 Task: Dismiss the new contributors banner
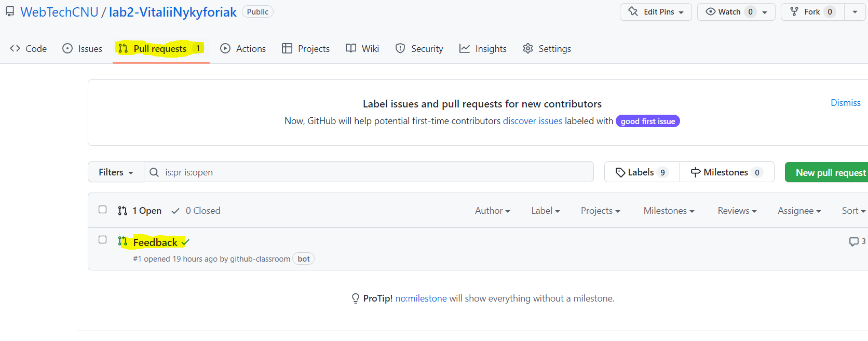tap(846, 103)
